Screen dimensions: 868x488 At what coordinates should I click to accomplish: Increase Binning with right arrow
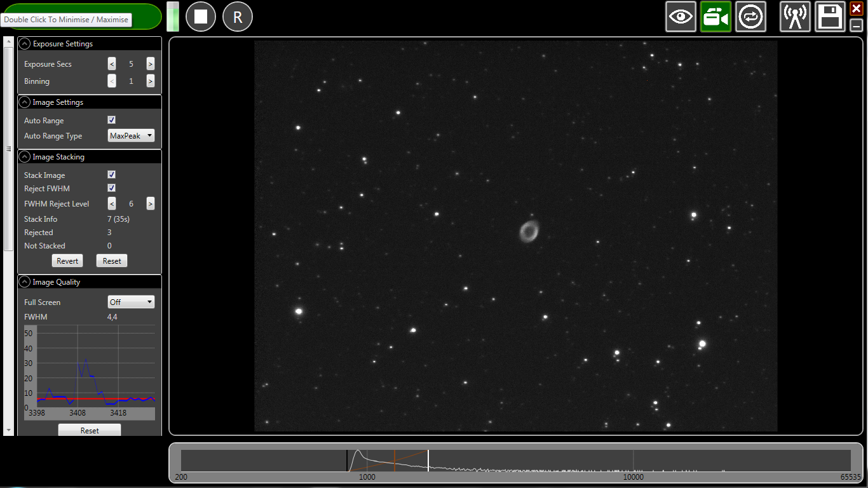[x=151, y=81]
